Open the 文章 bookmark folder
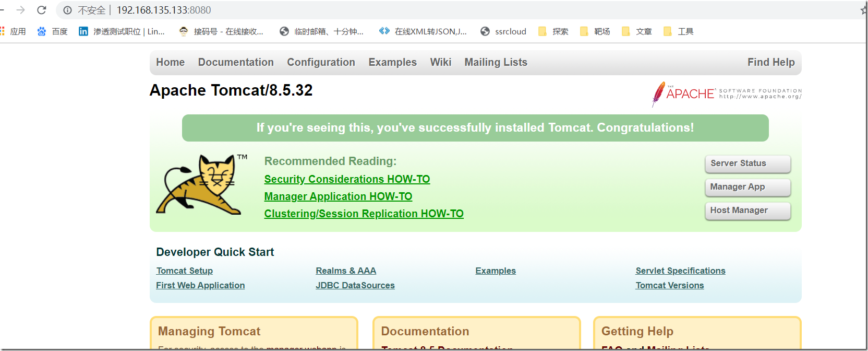 click(637, 31)
